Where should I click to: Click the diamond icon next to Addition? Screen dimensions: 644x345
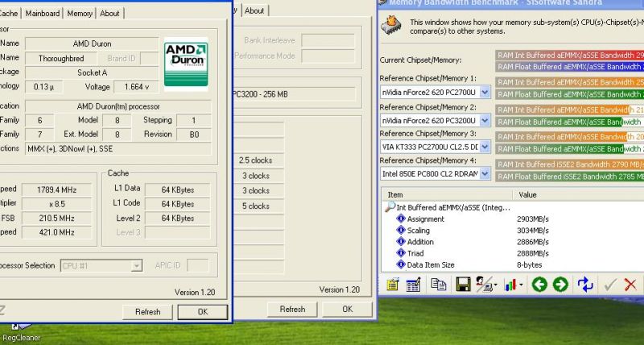pos(401,242)
